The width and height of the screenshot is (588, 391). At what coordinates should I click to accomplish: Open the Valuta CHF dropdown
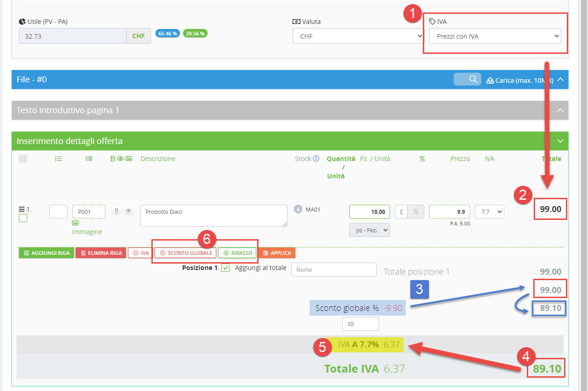(358, 36)
